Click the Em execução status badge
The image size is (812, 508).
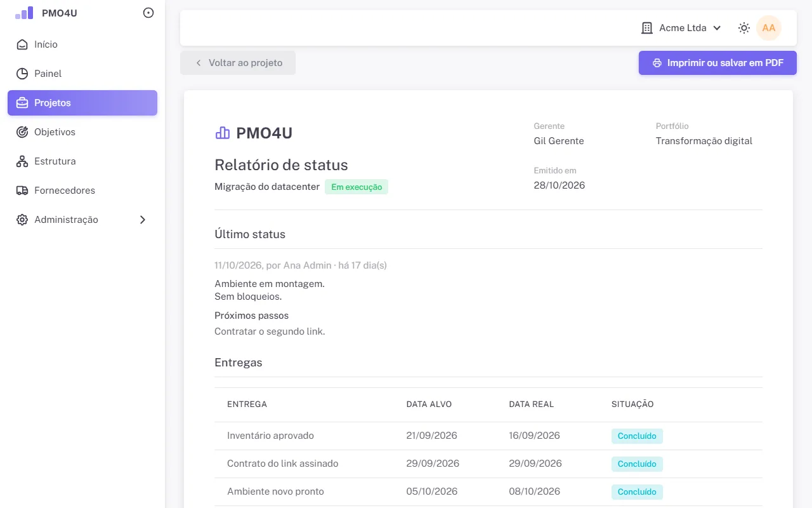coord(357,187)
